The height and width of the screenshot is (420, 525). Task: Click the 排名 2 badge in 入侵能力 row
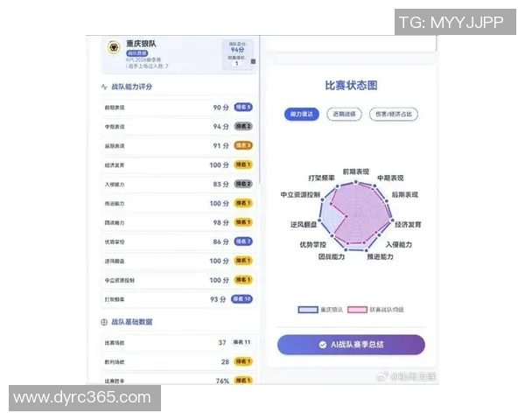pos(243,184)
